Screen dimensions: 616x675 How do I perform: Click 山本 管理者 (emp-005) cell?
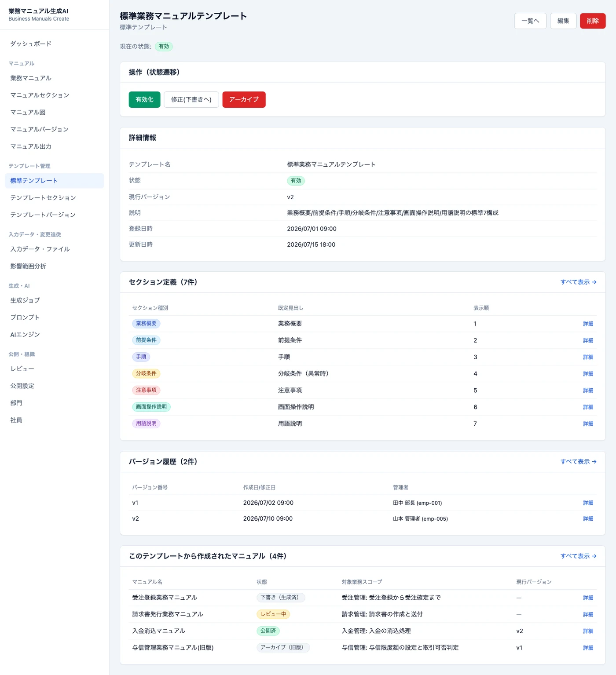pyautogui.click(x=420, y=519)
